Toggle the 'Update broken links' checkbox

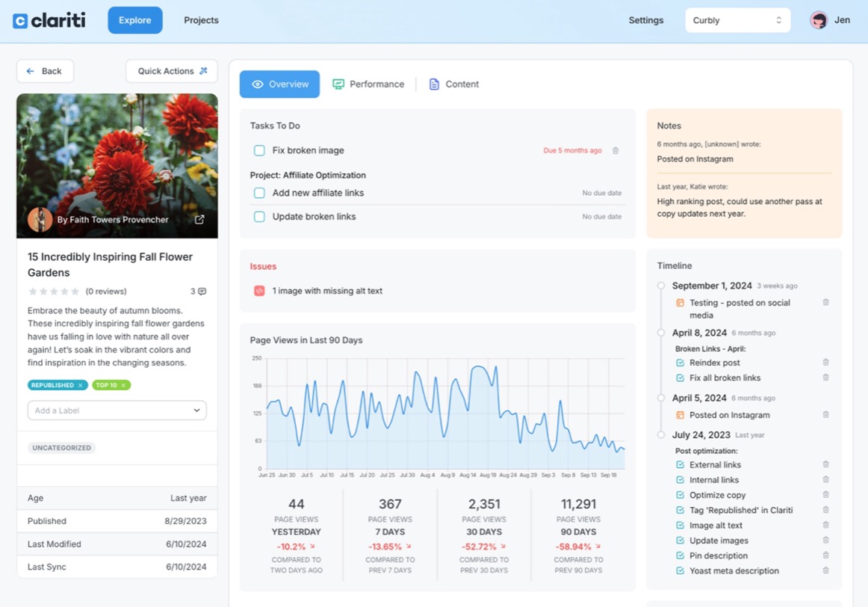[259, 217]
